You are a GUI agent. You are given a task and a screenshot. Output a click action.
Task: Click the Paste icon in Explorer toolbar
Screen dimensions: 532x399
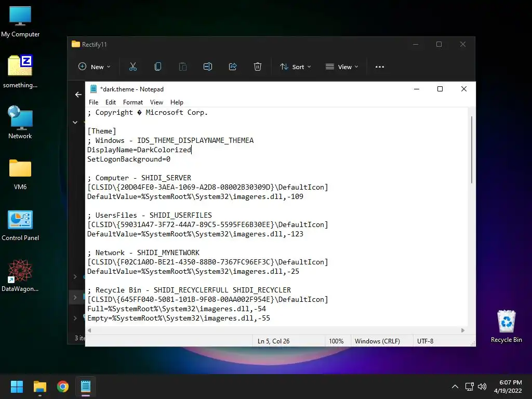(x=182, y=67)
